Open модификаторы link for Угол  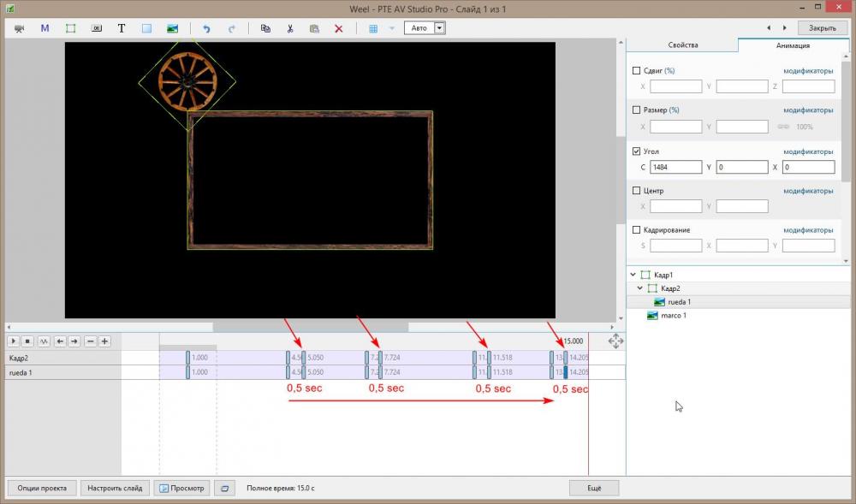click(x=808, y=151)
